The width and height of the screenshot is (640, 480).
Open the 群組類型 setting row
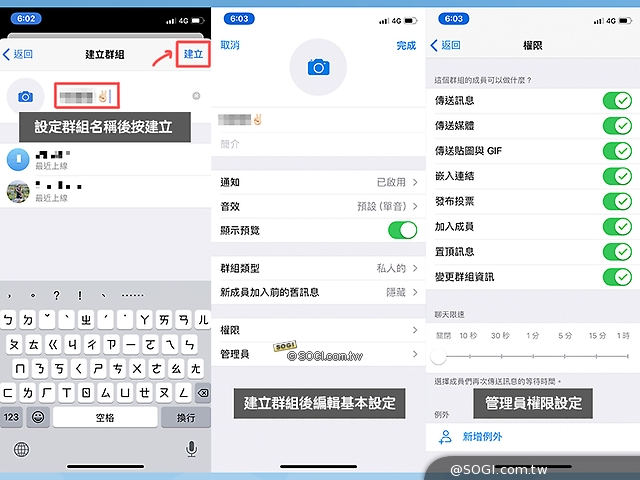(x=318, y=268)
